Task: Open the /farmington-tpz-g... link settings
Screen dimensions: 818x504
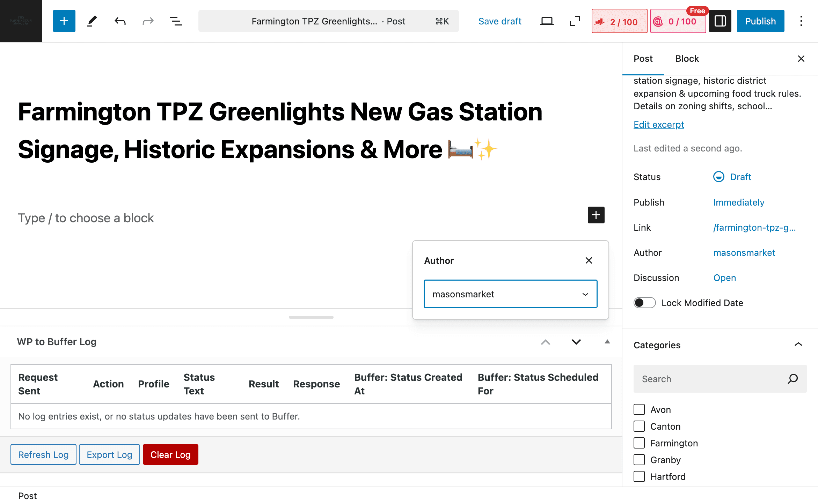Action: coord(754,228)
